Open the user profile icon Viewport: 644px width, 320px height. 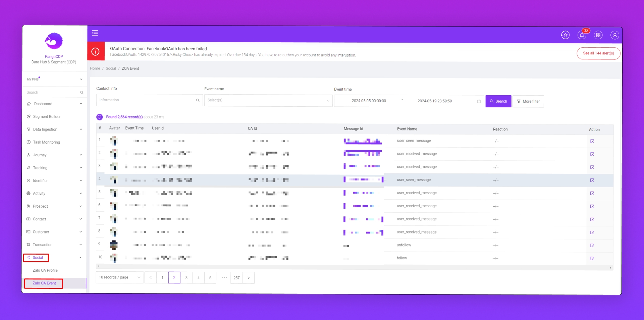click(x=614, y=35)
